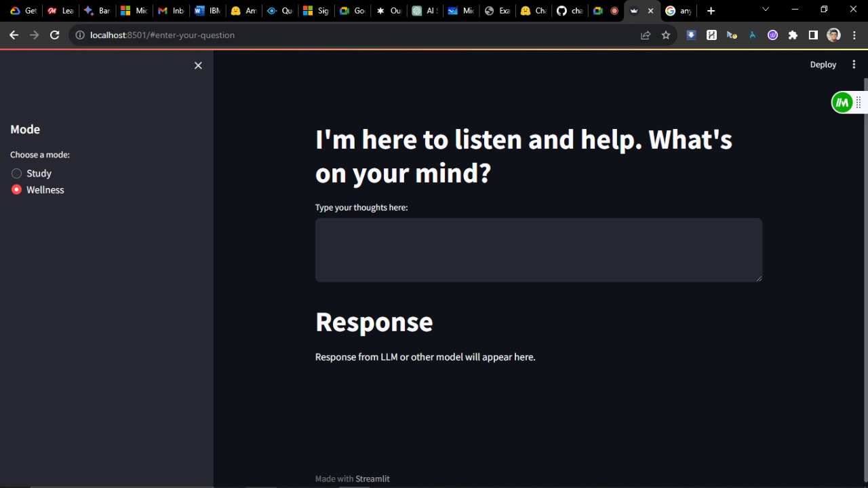Share this page via address bar icon

[646, 35]
